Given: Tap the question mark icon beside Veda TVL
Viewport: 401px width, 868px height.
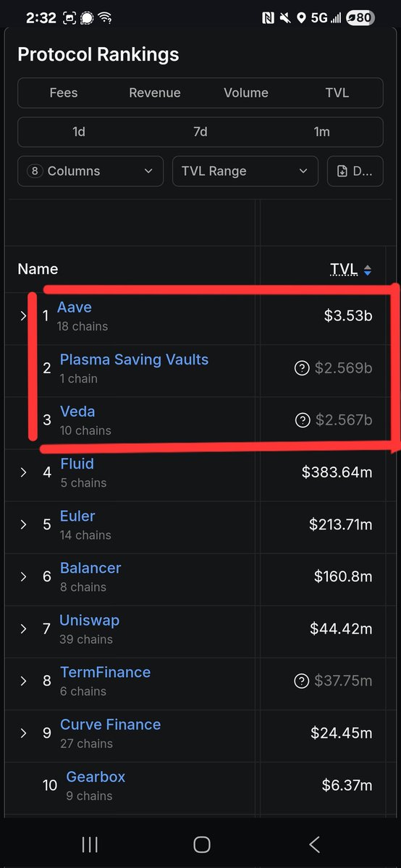Looking at the screenshot, I should (x=302, y=420).
